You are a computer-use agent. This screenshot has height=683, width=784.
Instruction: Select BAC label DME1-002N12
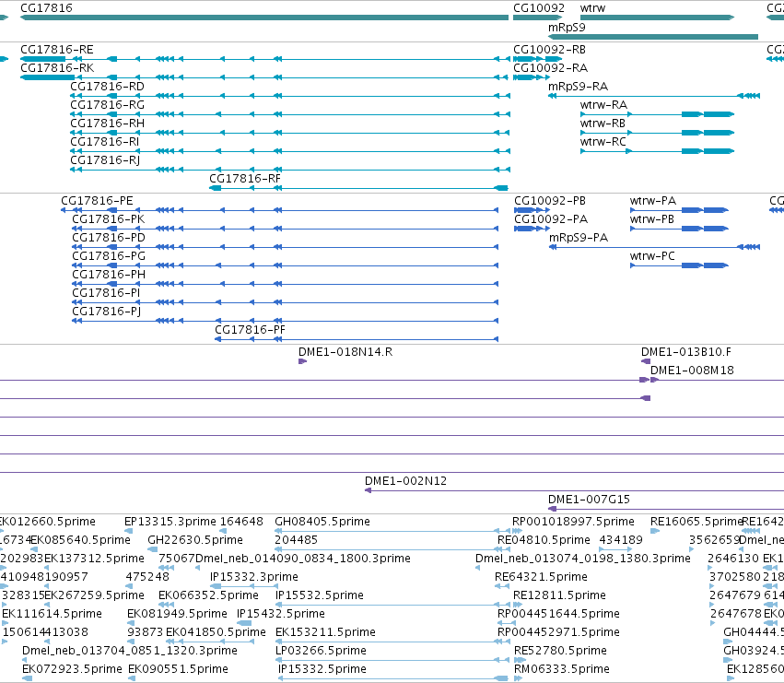coord(406,481)
